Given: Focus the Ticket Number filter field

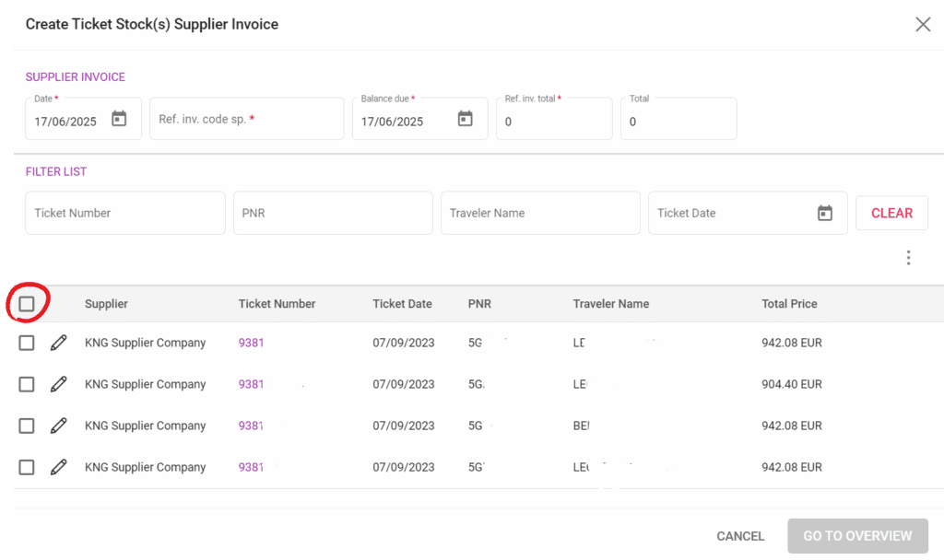Looking at the screenshot, I should (124, 213).
